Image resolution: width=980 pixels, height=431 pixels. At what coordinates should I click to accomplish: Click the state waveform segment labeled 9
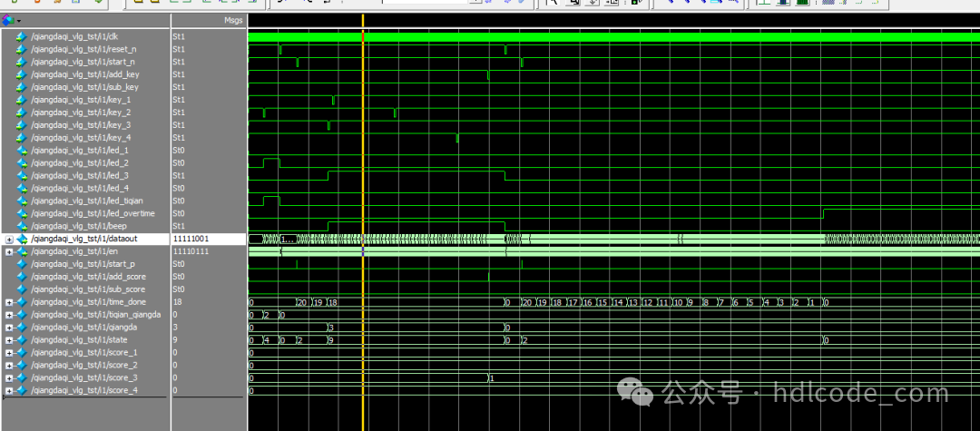[416, 339]
